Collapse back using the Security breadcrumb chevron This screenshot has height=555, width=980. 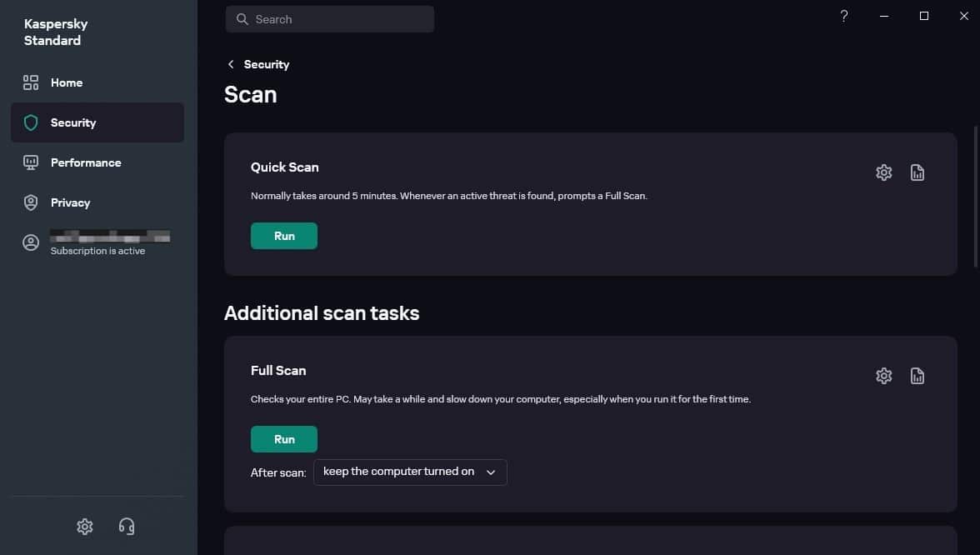pos(231,63)
